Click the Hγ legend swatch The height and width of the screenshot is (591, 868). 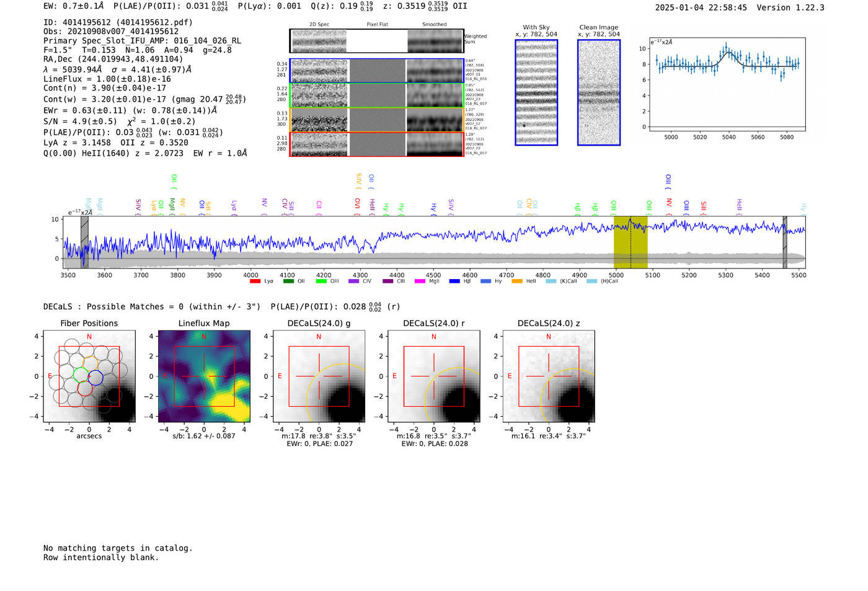[485, 282]
